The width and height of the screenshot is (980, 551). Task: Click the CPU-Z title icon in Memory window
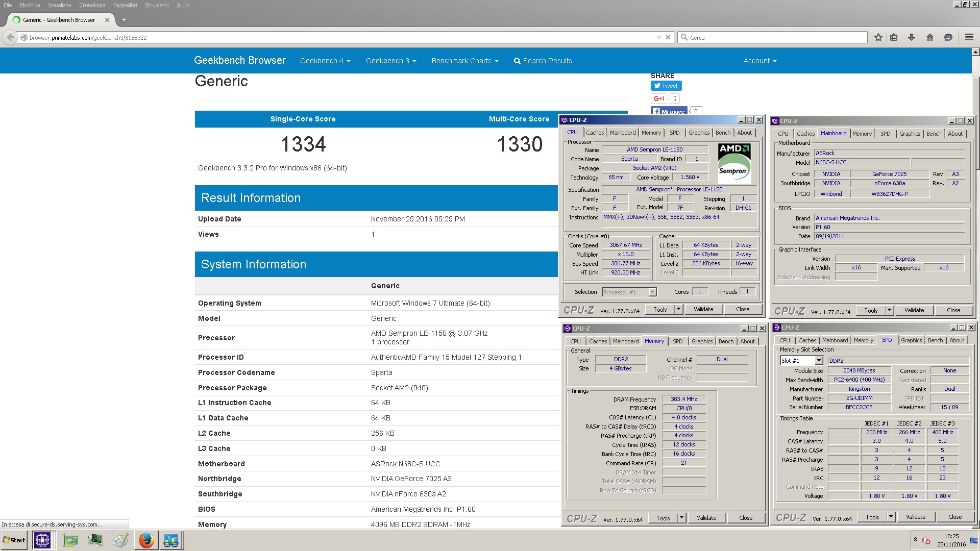coord(568,329)
